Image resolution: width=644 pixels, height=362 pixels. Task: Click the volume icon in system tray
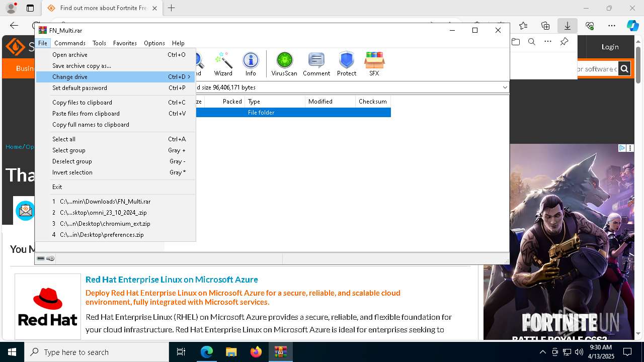(x=579, y=352)
